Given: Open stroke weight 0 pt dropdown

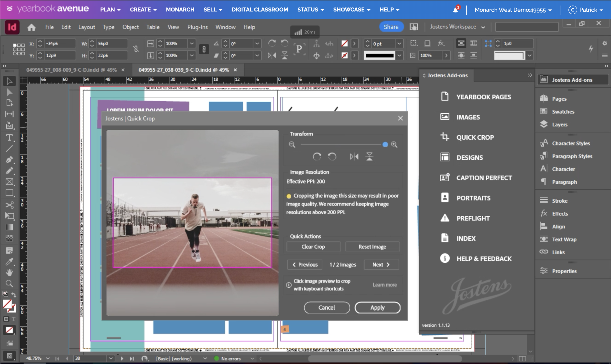Looking at the screenshot, I should (399, 44).
